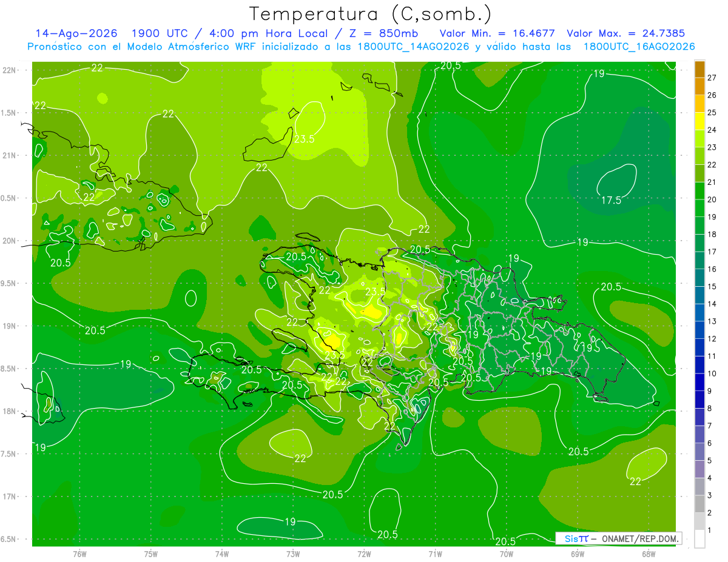The width and height of the screenshot is (728, 562).
Task: Click the white swatch below 1 on scale
Action: (699, 539)
